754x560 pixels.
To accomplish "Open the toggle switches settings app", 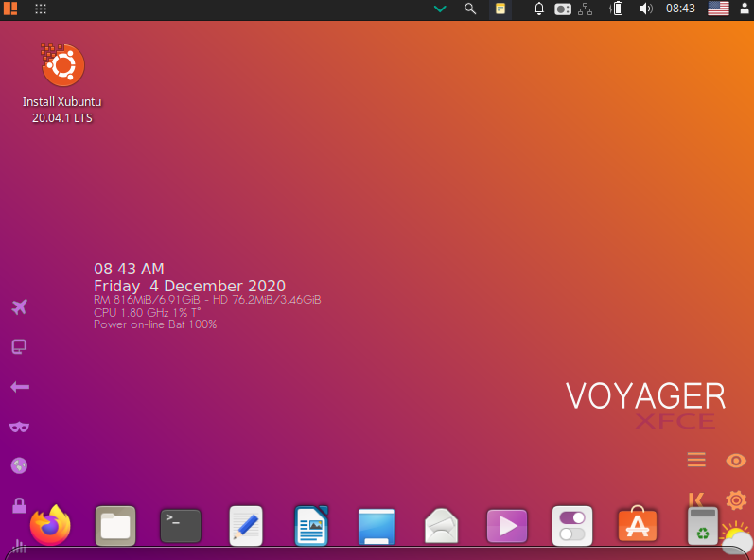I will coord(572,526).
